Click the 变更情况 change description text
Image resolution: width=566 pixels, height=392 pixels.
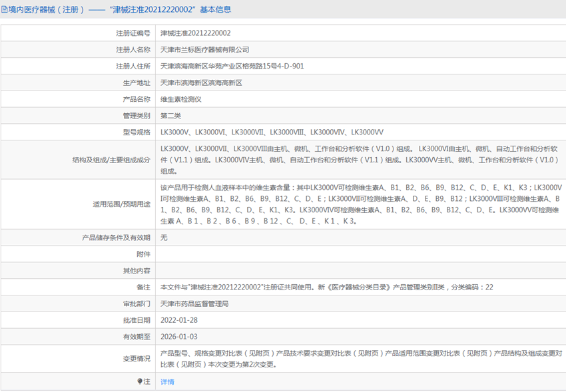361,359
